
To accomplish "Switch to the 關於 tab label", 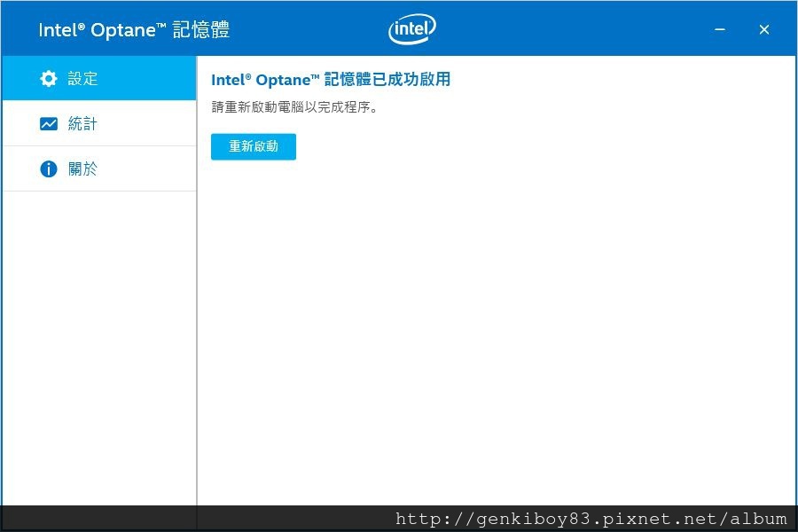I will pyautogui.click(x=82, y=168).
